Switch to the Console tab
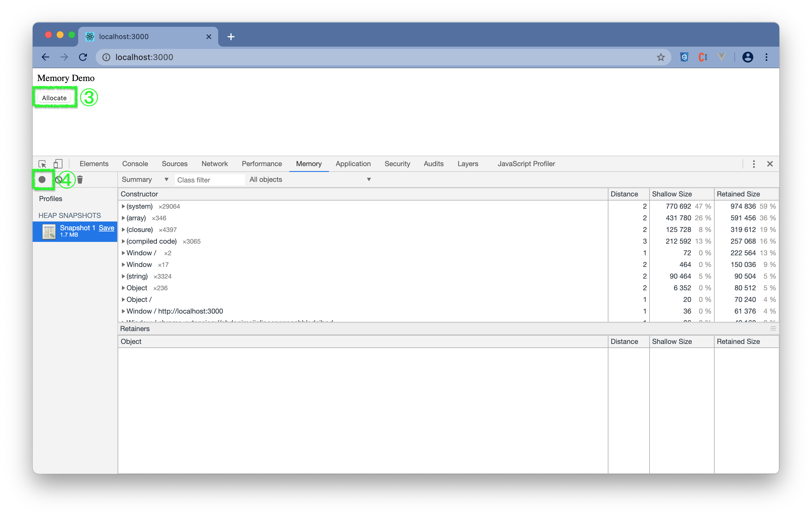This screenshot has width=812, height=517. click(135, 164)
